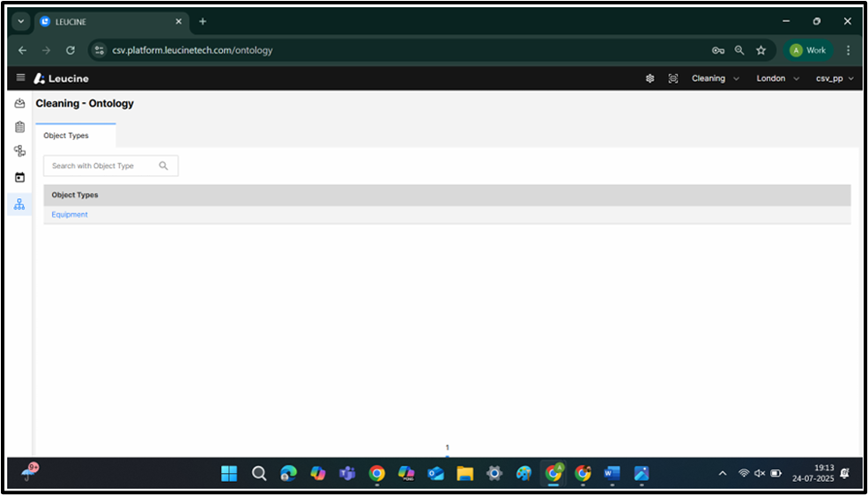Reload the page with the refresh icon
The height and width of the screenshot is (495, 868).
(70, 50)
